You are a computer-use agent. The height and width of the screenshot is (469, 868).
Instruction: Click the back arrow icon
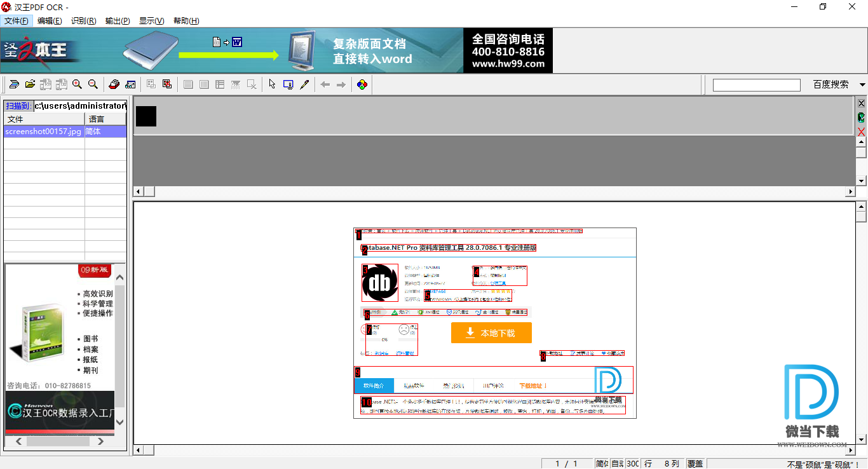325,84
